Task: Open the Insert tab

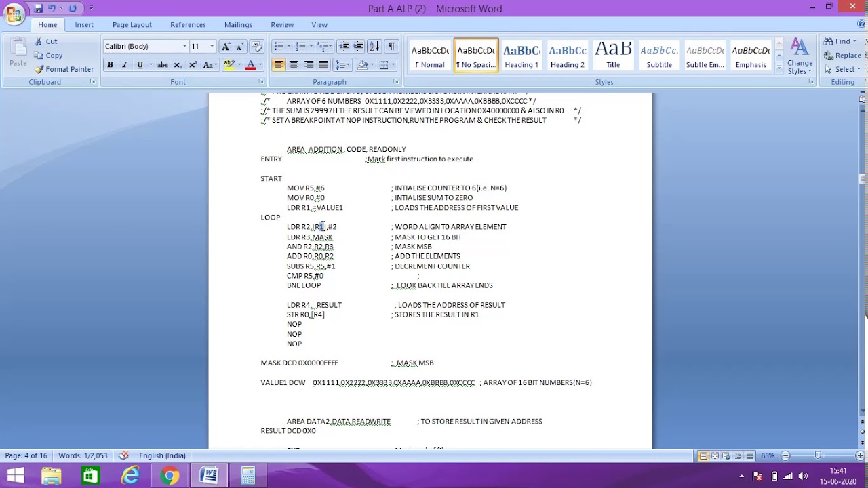Action: coord(84,25)
